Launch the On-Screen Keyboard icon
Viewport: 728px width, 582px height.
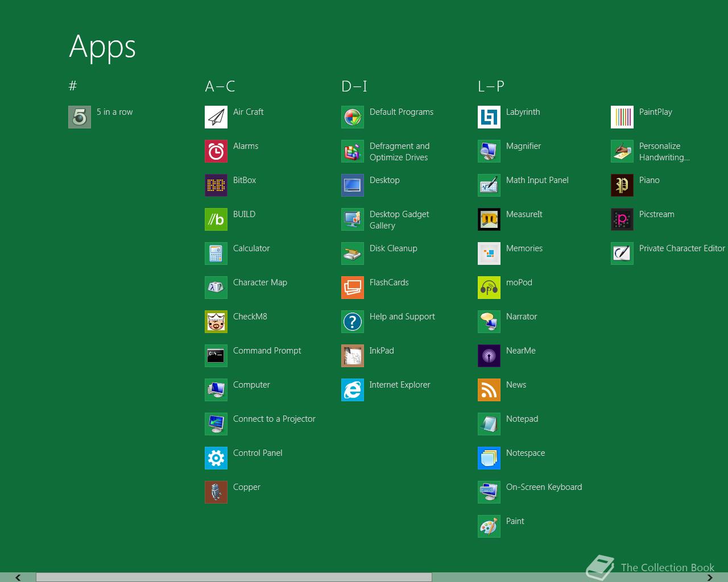[x=489, y=492]
